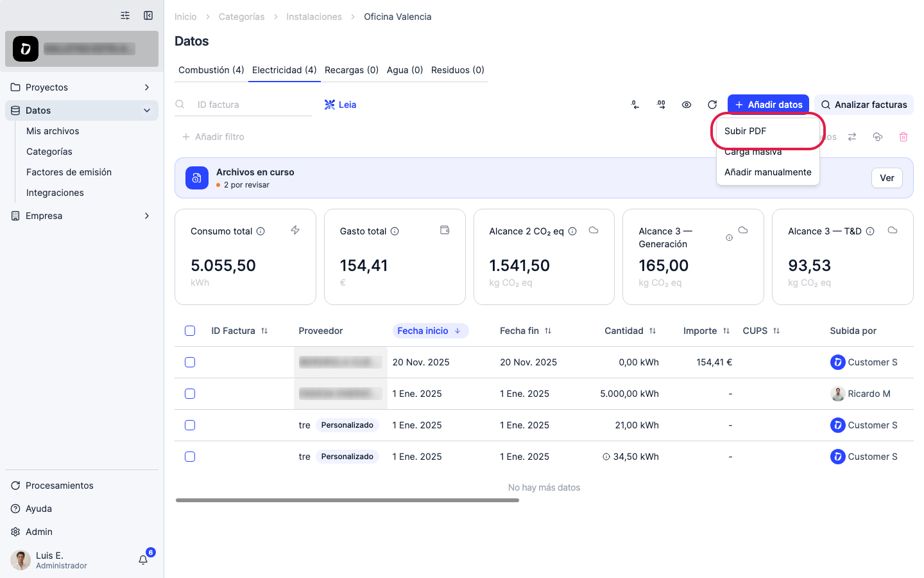
Task: Choose Añadir manualmente from the menu
Action: point(767,172)
